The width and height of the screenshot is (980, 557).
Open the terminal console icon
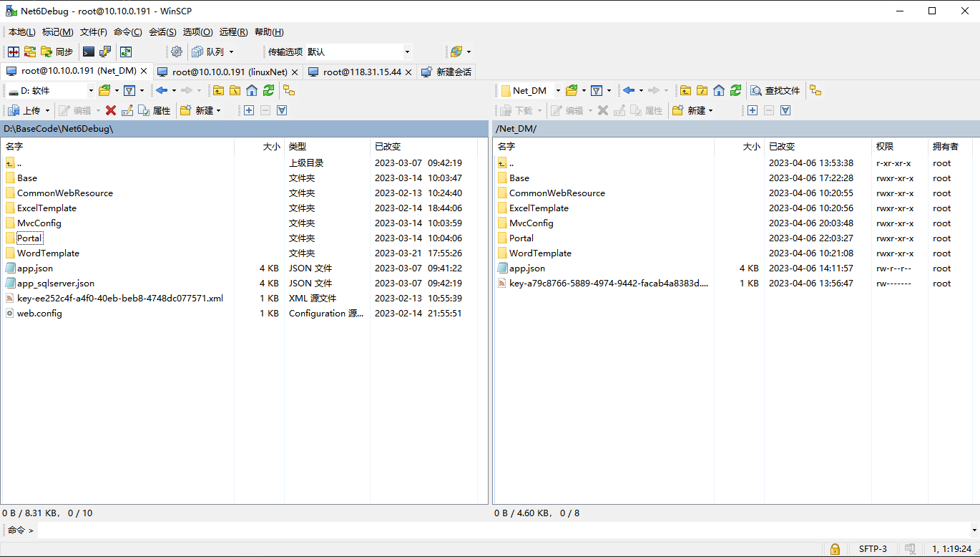[x=89, y=52]
